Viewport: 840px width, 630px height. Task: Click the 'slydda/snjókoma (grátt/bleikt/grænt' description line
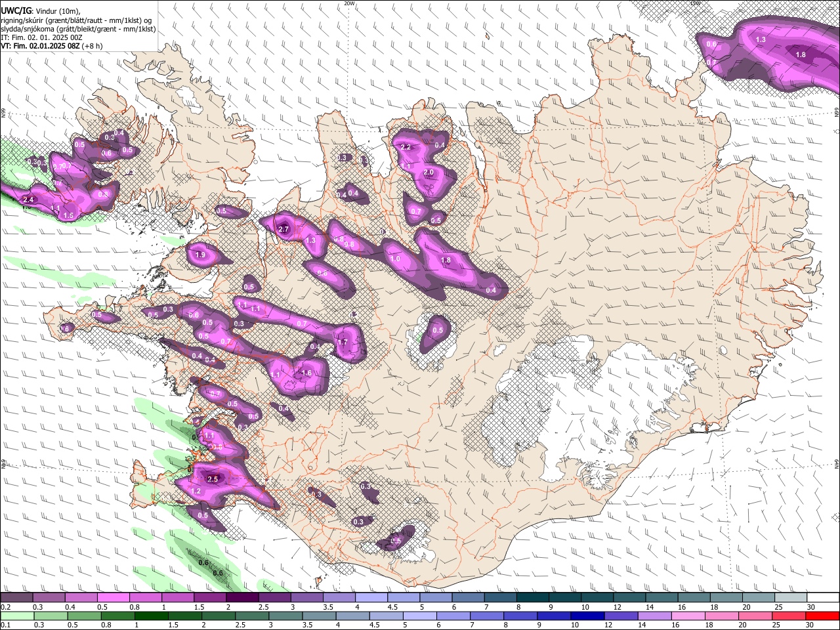tap(78, 29)
